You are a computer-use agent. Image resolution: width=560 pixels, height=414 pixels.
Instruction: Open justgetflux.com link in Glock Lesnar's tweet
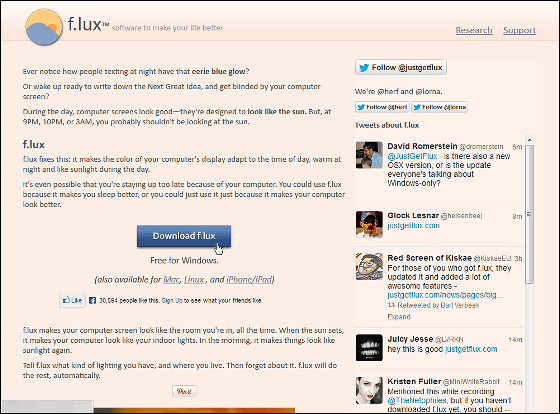(414, 225)
